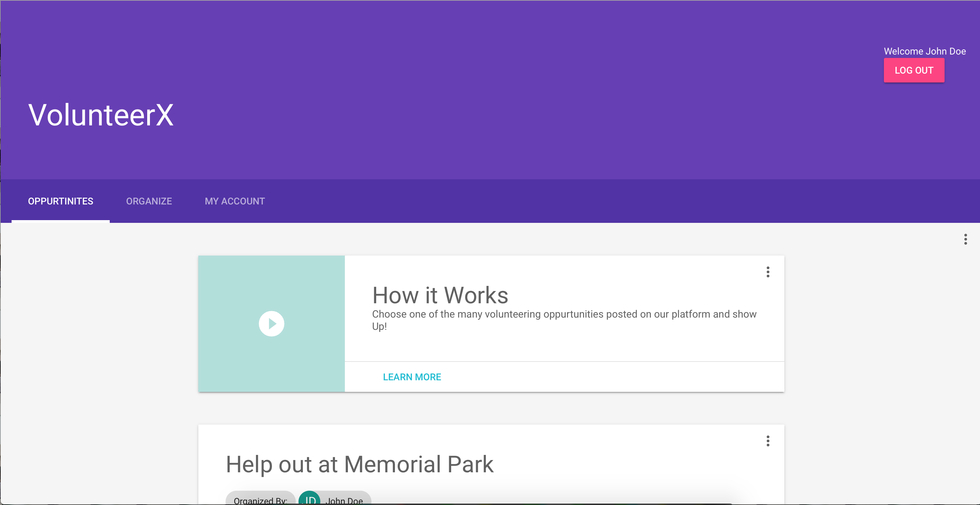The image size is (980, 505).
Task: Open the How it Works card's three-dot menu
Action: click(768, 272)
